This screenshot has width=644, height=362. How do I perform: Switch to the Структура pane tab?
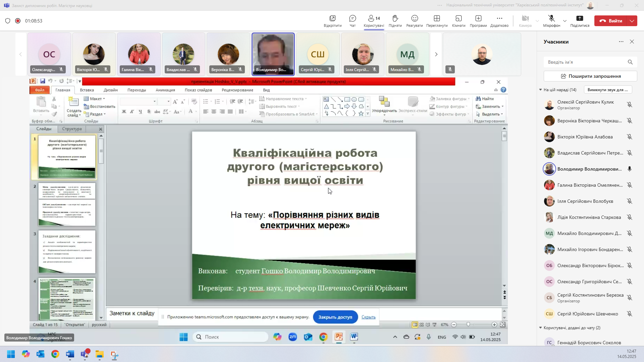[72, 129]
